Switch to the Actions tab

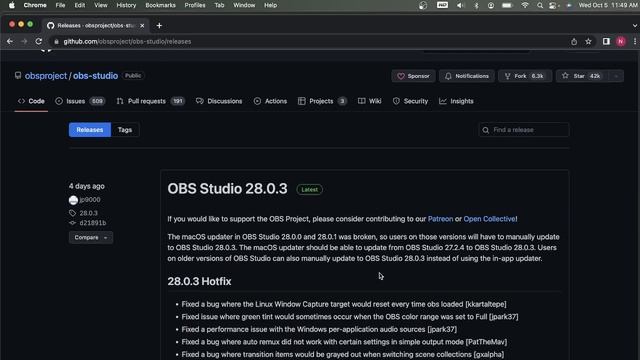click(x=270, y=101)
